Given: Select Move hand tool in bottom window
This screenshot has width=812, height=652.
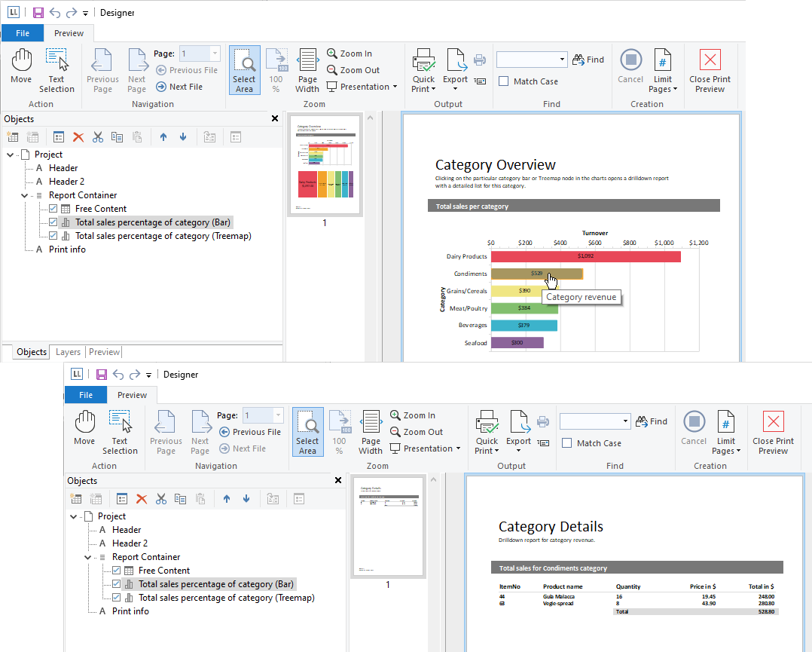Looking at the screenshot, I should (84, 428).
